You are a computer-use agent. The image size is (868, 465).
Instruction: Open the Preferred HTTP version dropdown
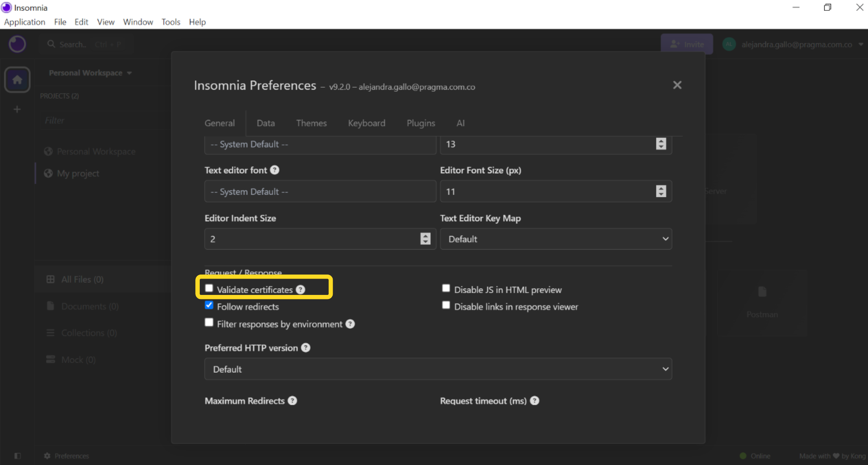(438, 369)
